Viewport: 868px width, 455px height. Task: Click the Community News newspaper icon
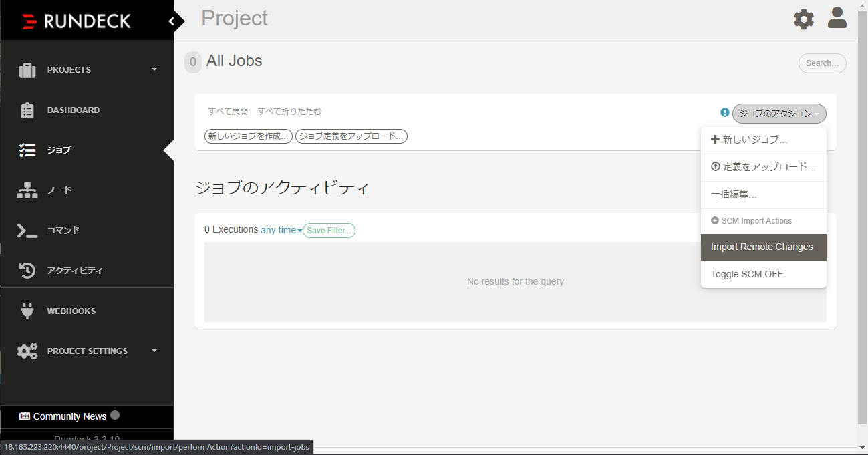coord(25,416)
